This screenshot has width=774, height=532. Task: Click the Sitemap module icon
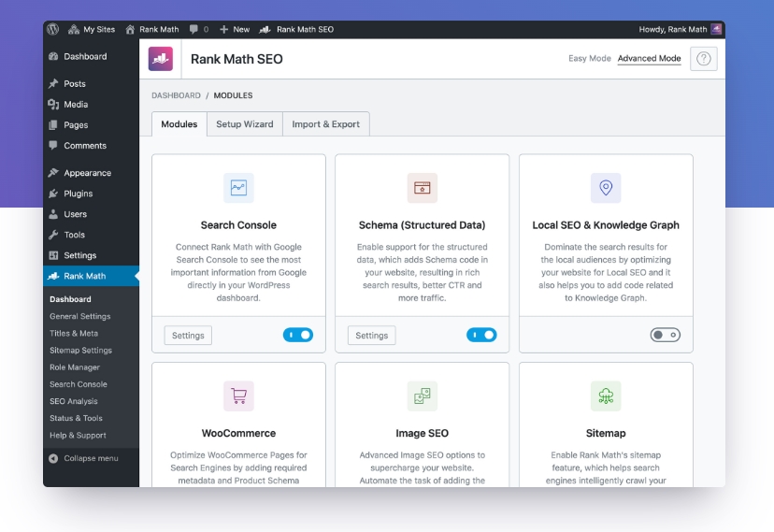606,395
